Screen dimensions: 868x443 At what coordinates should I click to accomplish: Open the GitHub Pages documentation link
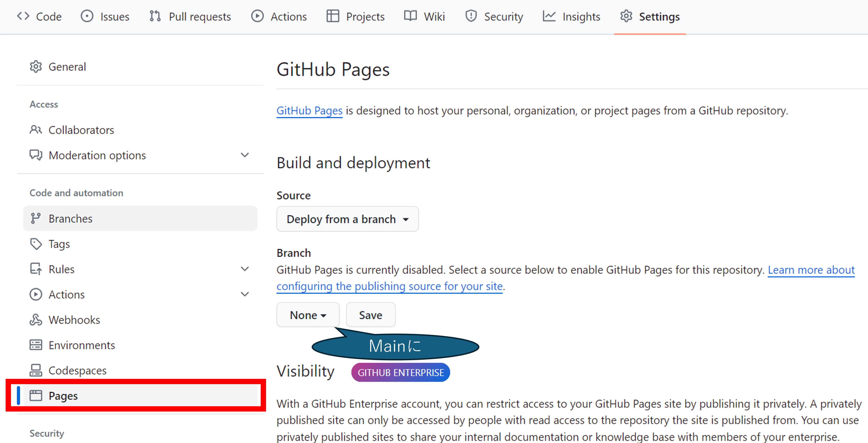[x=309, y=111]
